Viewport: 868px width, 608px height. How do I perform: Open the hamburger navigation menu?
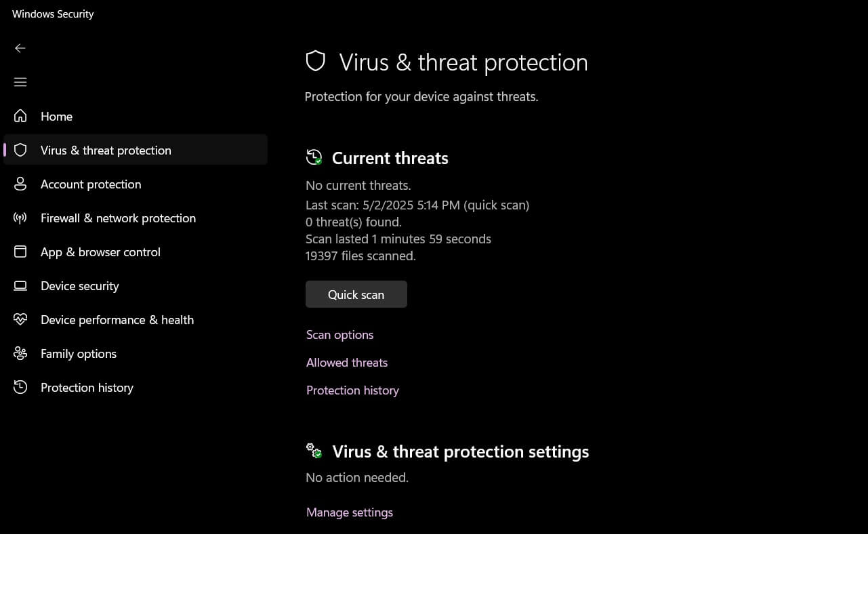click(20, 82)
